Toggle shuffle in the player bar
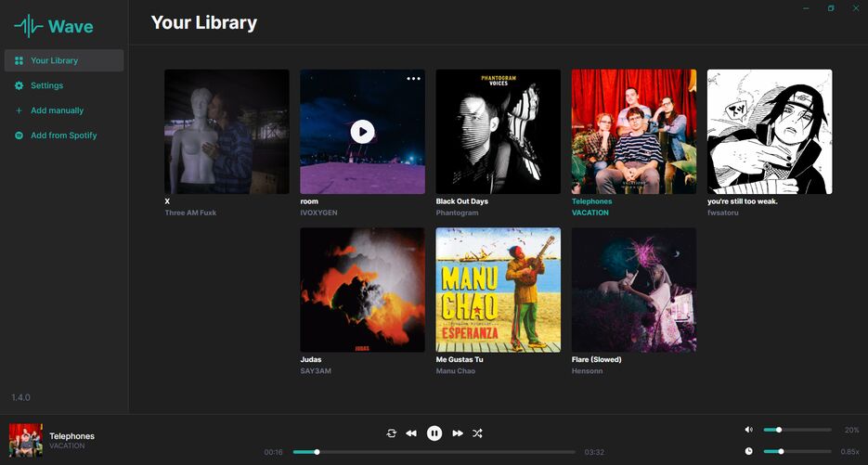Image resolution: width=868 pixels, height=465 pixels. click(x=477, y=433)
